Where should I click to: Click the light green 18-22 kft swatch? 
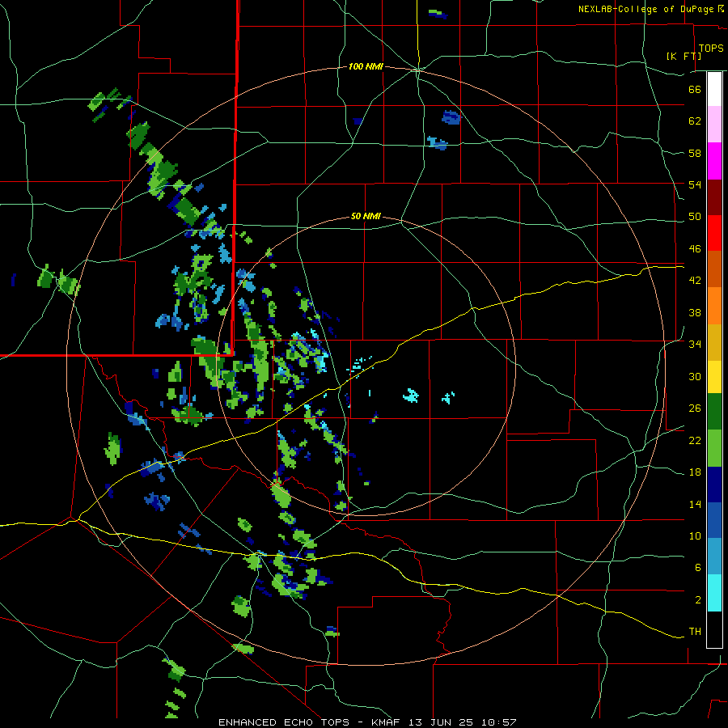point(714,448)
